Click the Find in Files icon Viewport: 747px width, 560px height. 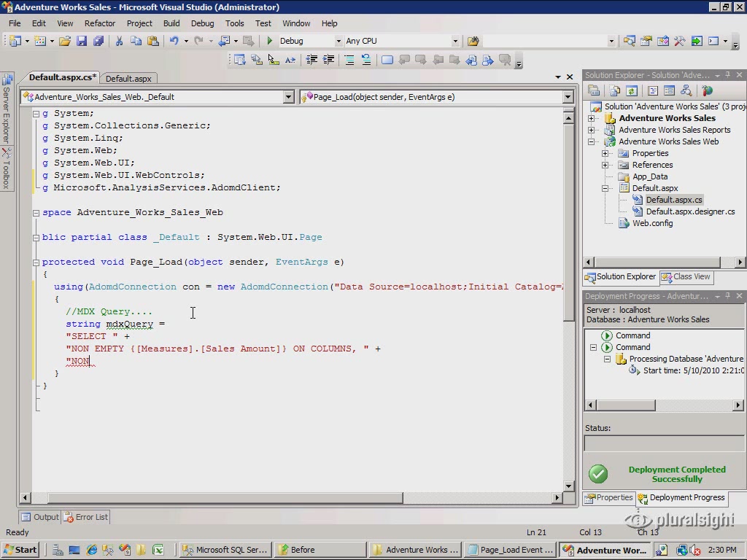[473, 41]
